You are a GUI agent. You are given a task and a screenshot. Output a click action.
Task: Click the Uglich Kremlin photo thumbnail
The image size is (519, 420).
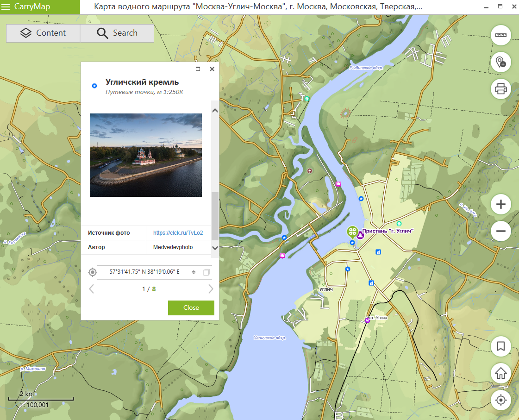pos(146,155)
